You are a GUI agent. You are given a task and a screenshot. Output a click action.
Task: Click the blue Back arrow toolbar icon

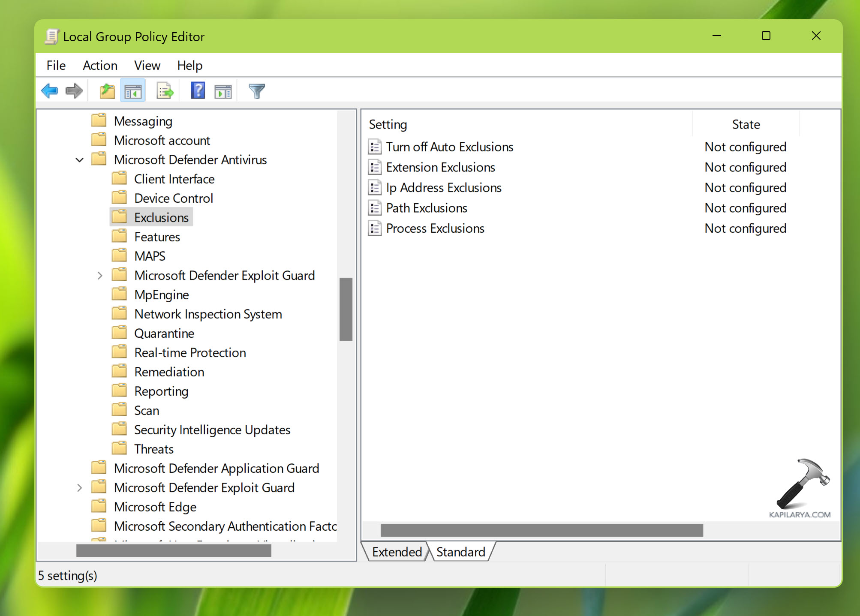(50, 91)
